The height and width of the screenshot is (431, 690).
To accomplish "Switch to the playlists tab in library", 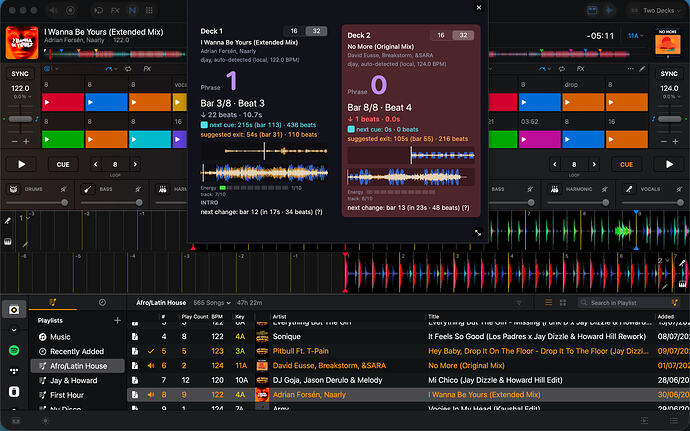I will point(52,302).
